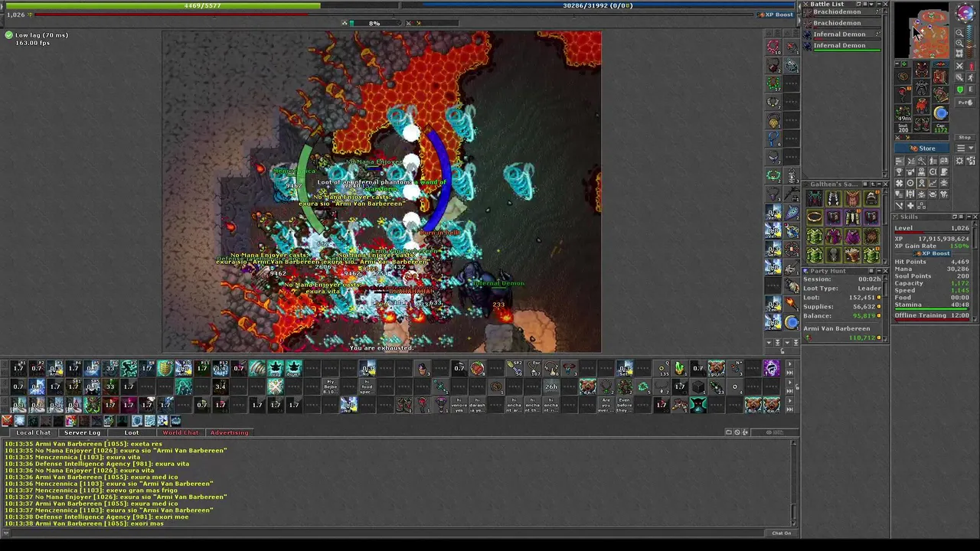Click next page arrow of top hotkey row
The width and height of the screenshot is (980, 551).
790,364
